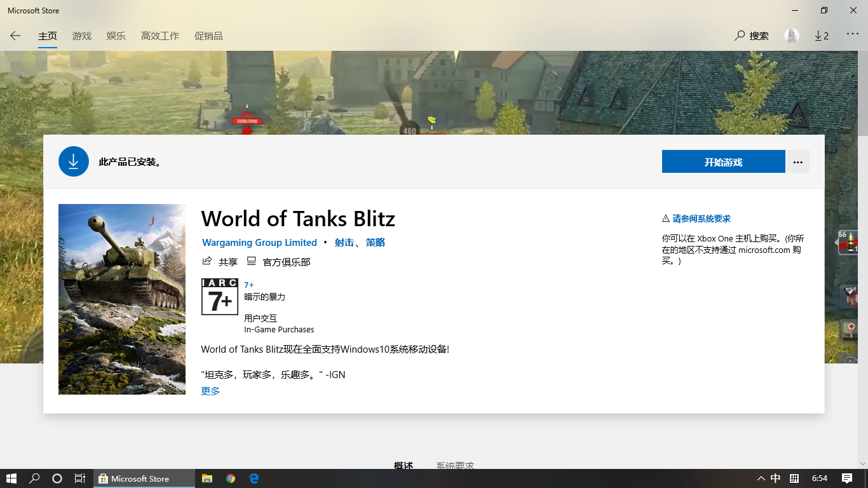Switch to the 娱乐 tab
Viewport: 868px width, 488px height.
(x=116, y=36)
